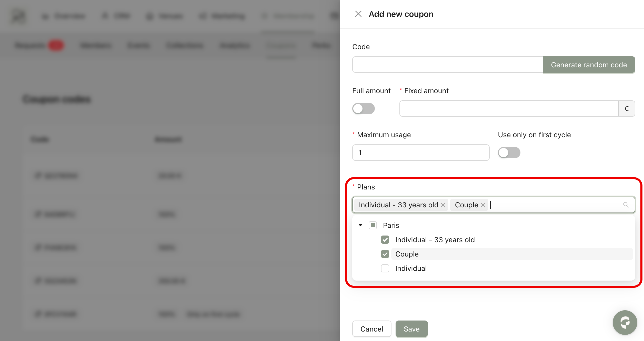Click the Maximum usage field
Image resolution: width=644 pixels, height=341 pixels.
coord(421,153)
